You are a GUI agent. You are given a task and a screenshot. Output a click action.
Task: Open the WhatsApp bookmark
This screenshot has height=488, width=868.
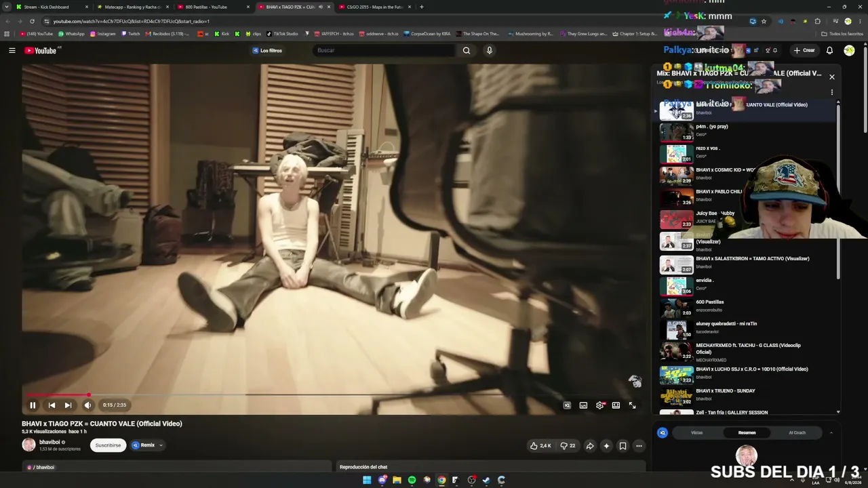point(71,34)
